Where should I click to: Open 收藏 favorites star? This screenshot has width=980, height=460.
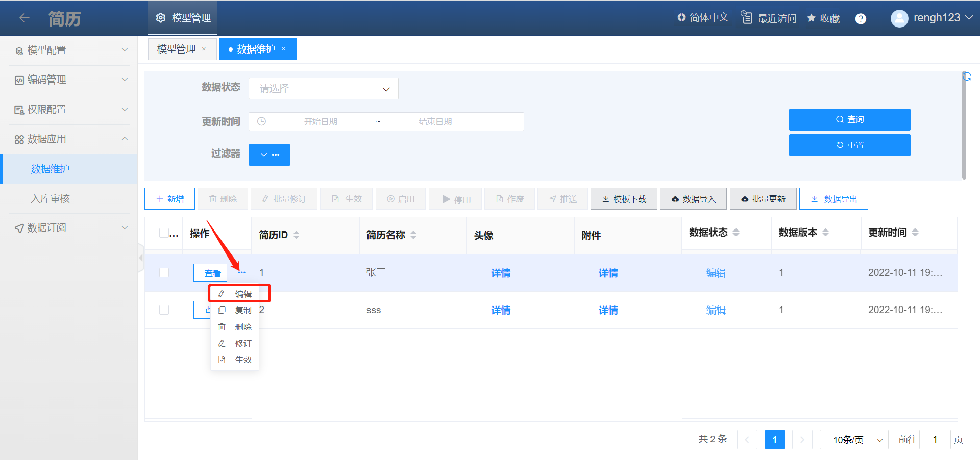tap(823, 18)
